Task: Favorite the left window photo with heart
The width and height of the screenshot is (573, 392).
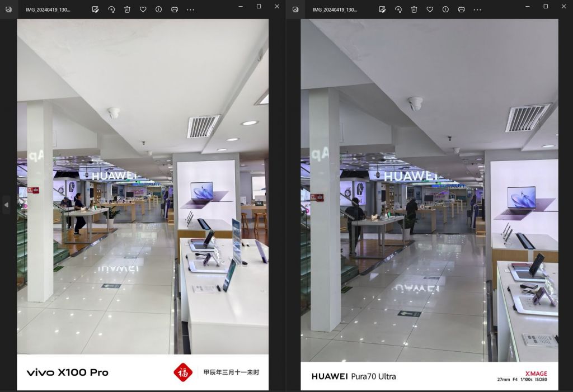Action: 143,10
